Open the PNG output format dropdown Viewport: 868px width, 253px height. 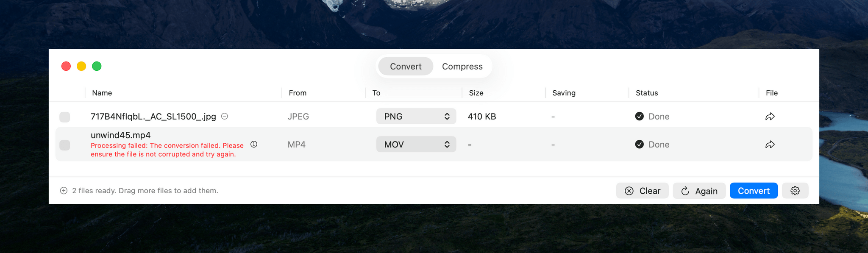pos(416,117)
